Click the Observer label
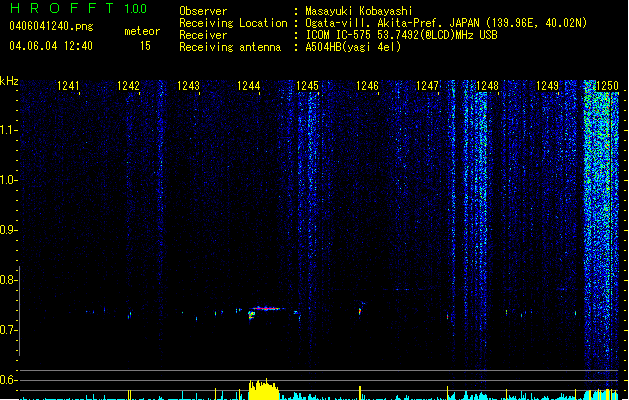The height and width of the screenshot is (400, 629). coord(203,11)
